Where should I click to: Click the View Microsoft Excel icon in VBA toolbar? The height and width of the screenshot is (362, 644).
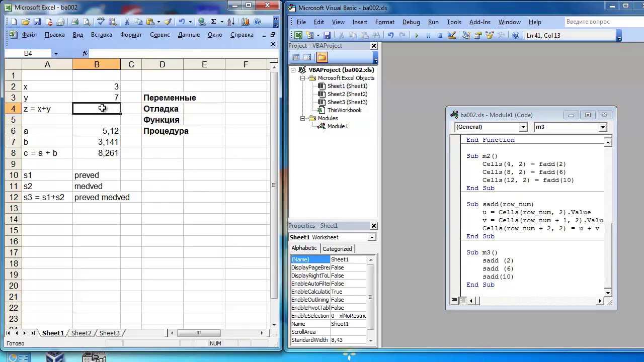click(x=298, y=35)
